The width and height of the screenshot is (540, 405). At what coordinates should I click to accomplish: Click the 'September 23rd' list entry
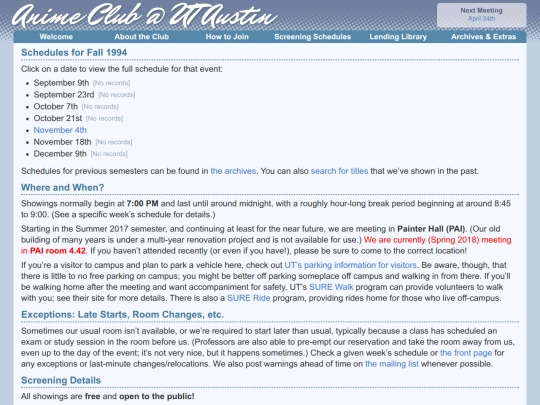tap(64, 94)
